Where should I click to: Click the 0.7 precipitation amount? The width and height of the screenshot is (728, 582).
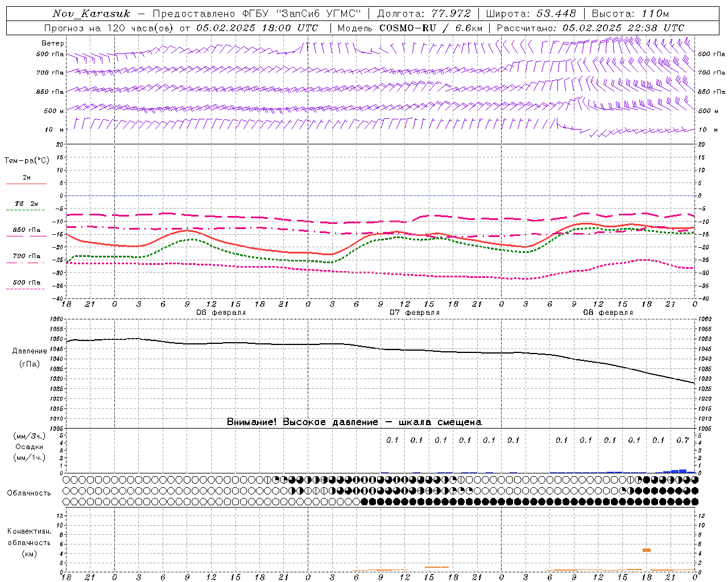tap(682, 440)
